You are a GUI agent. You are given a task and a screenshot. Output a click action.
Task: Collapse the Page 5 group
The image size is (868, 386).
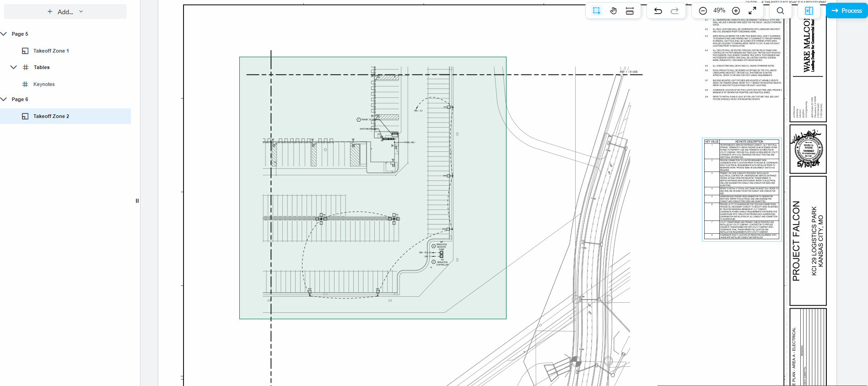(4, 34)
